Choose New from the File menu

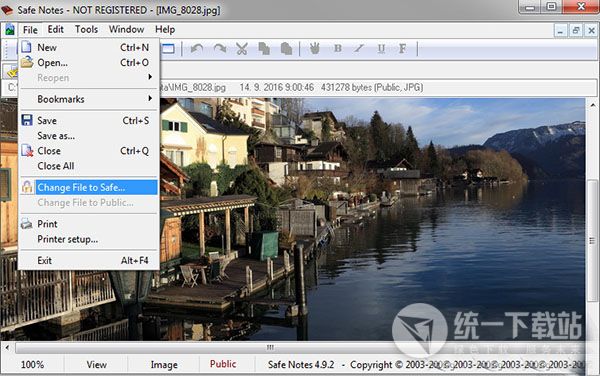(x=89, y=47)
